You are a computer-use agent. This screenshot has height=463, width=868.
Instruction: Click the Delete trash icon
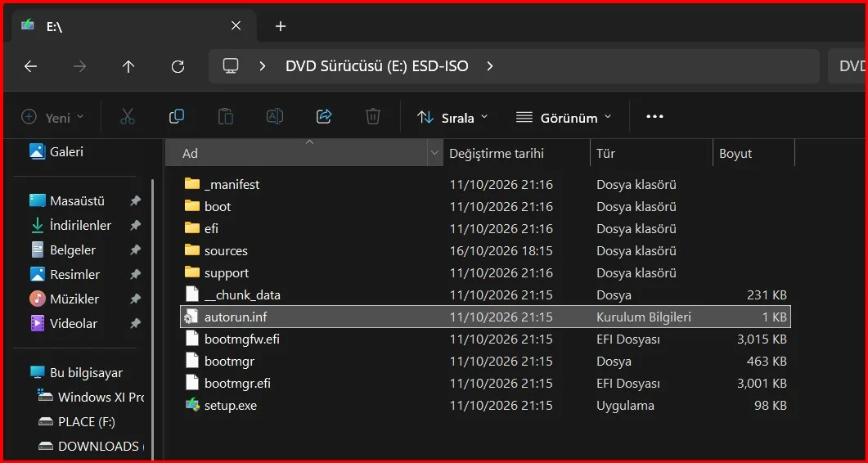click(x=372, y=116)
